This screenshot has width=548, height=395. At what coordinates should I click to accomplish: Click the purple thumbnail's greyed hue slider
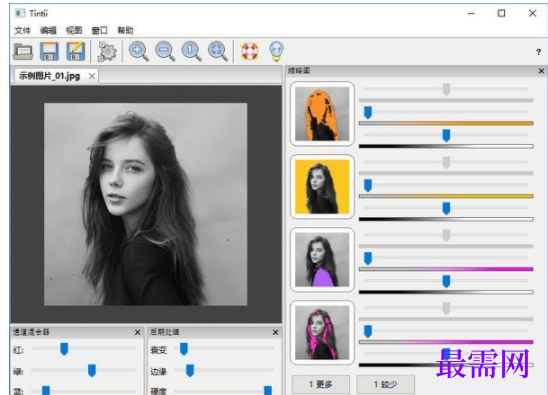click(x=446, y=235)
